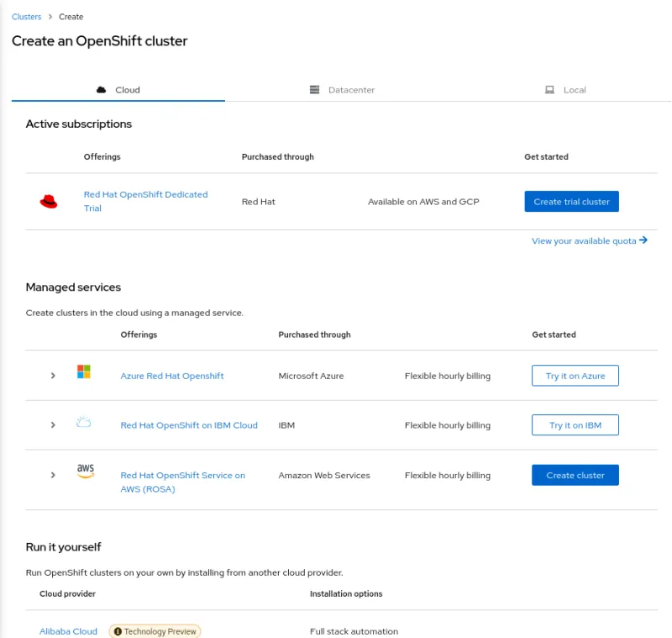This screenshot has height=638, width=672.
Task: Open the Alibaba Cloud provider link
Action: (68, 630)
